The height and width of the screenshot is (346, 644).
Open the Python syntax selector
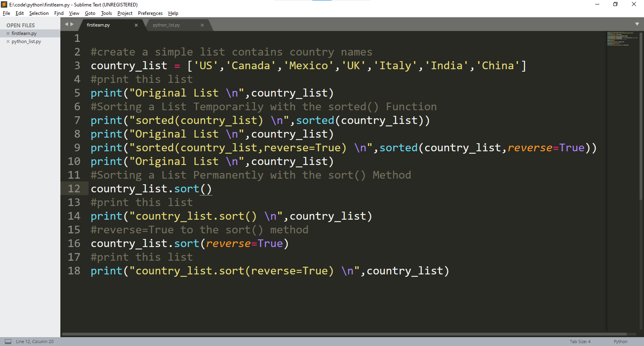click(620, 342)
